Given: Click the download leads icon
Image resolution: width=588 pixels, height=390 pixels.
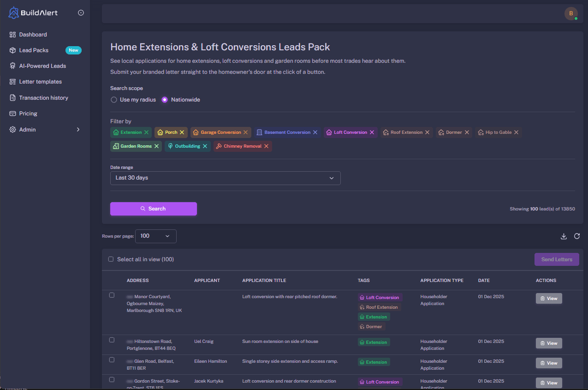Looking at the screenshot, I should (x=564, y=236).
